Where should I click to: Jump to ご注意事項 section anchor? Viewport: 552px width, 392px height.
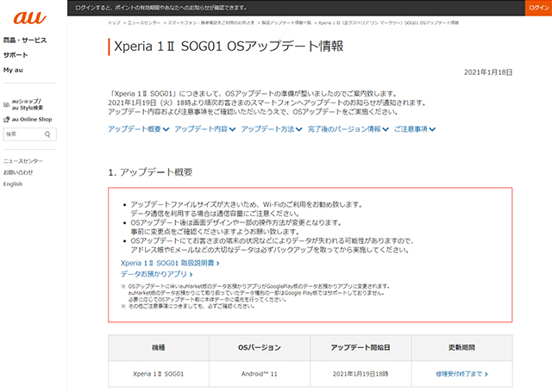415,128
